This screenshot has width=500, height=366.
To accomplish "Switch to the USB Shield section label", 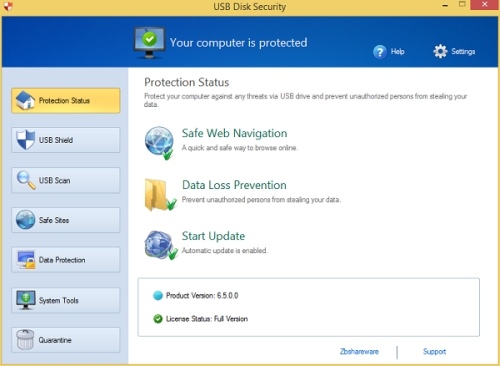I will coord(56,140).
